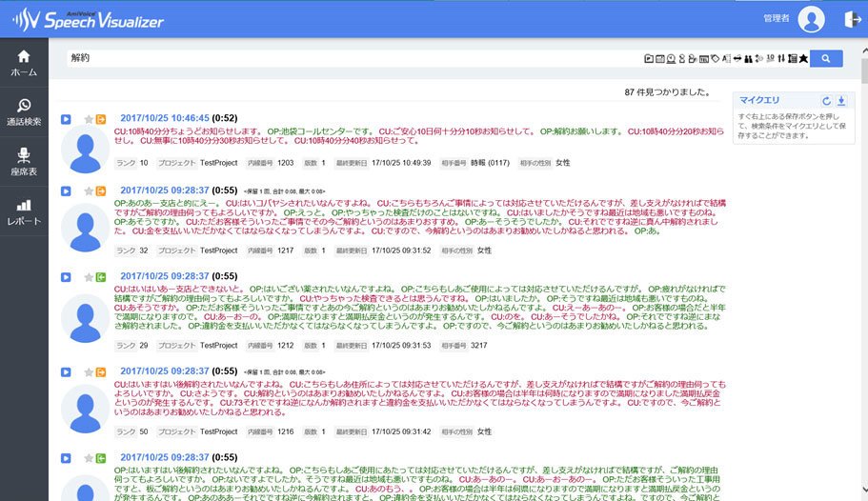Open 通話検索 in the sidebar

click(x=24, y=112)
